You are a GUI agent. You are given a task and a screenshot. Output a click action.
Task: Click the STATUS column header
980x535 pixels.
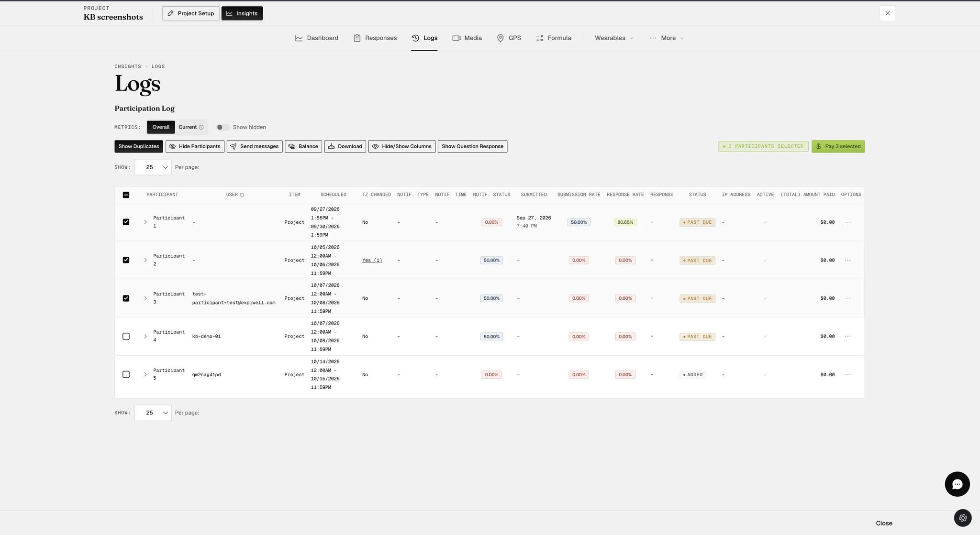click(x=697, y=195)
